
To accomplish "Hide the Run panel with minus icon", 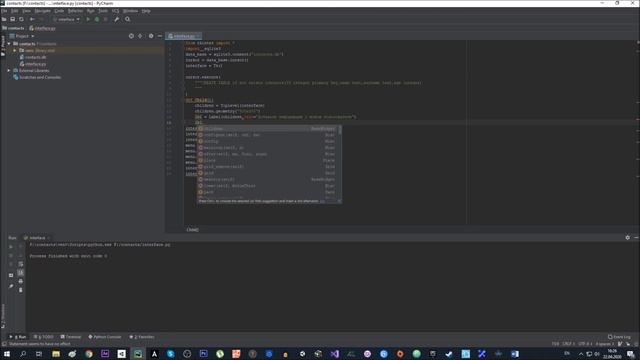I will click(x=636, y=238).
